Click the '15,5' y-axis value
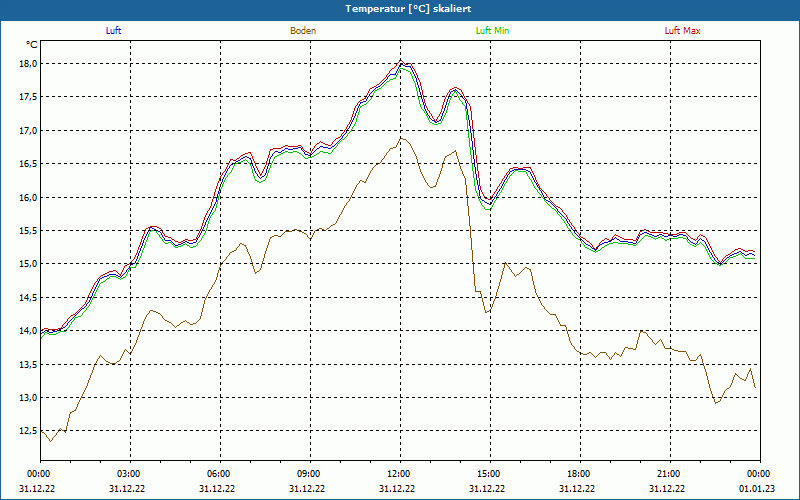Screen dimensions: 800x500 click(28, 231)
